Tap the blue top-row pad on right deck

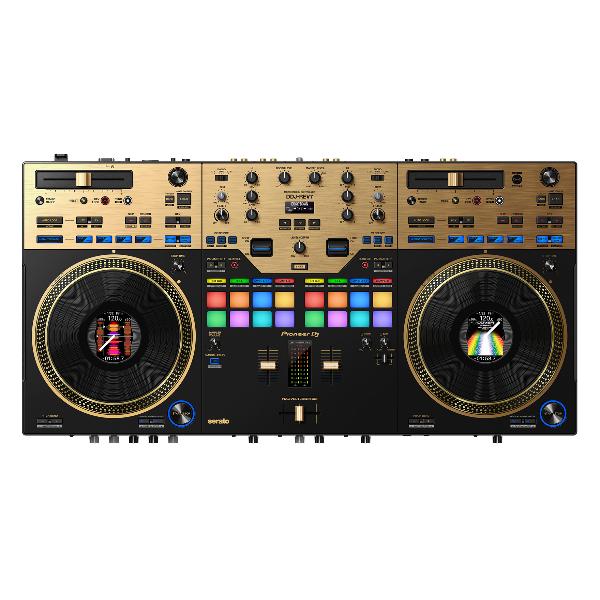point(360,300)
